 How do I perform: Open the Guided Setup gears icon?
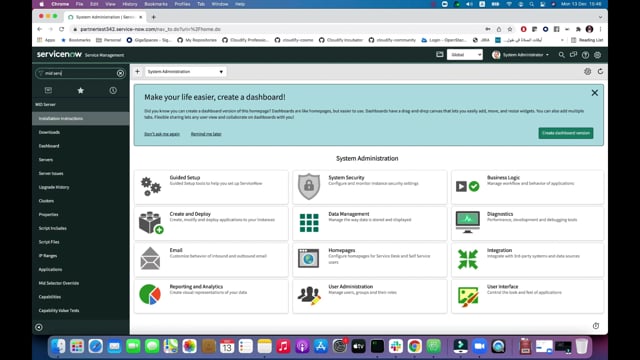pos(150,187)
